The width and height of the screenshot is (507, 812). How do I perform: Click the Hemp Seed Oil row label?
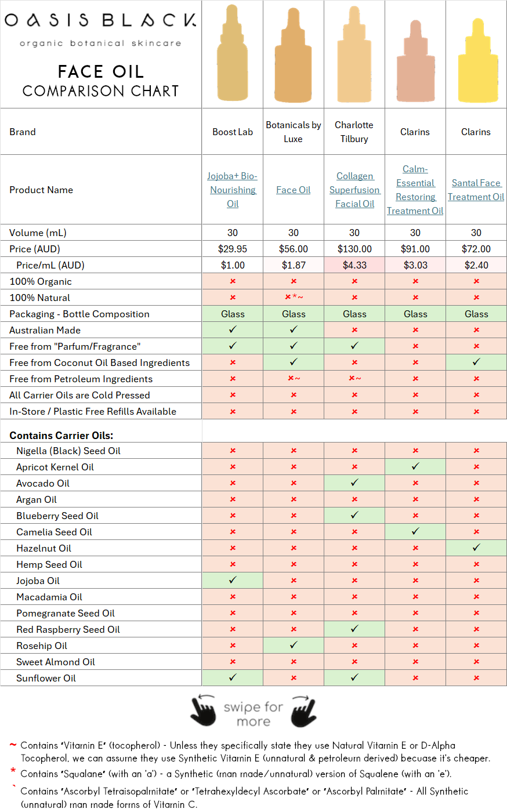(x=49, y=564)
